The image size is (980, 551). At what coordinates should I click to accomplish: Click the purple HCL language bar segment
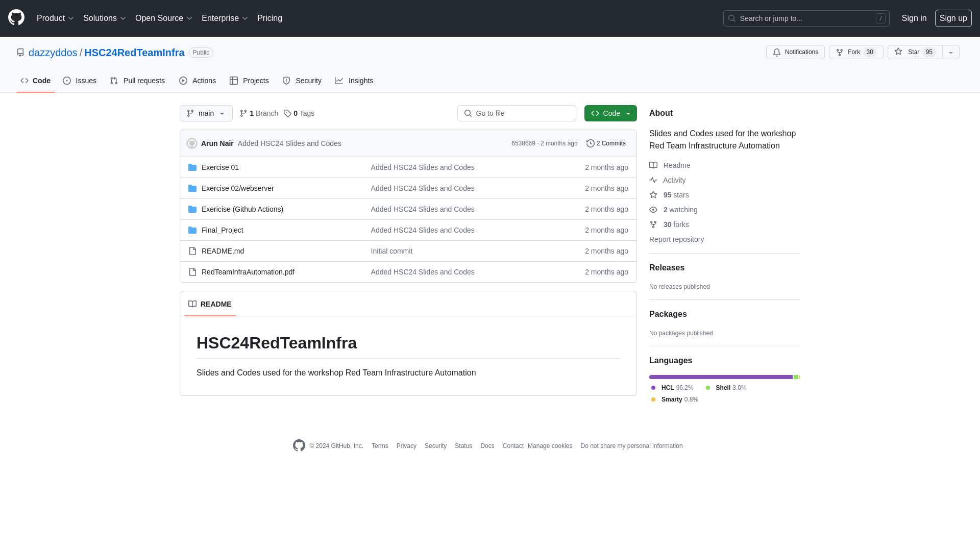(721, 377)
